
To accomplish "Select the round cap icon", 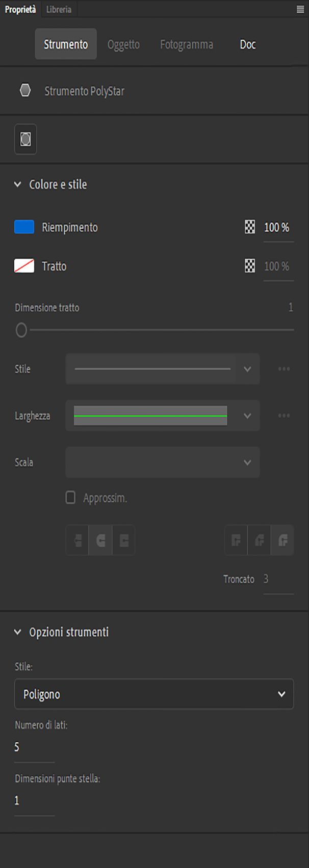I will pos(101,540).
